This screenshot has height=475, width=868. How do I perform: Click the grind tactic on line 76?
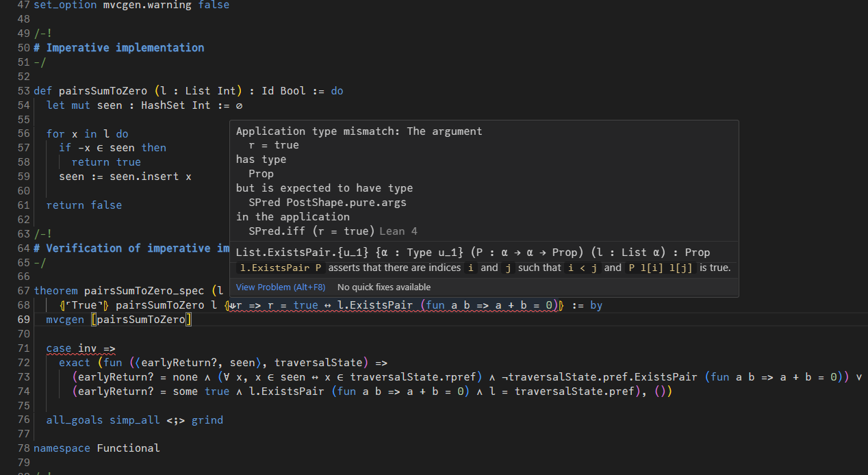point(207,420)
